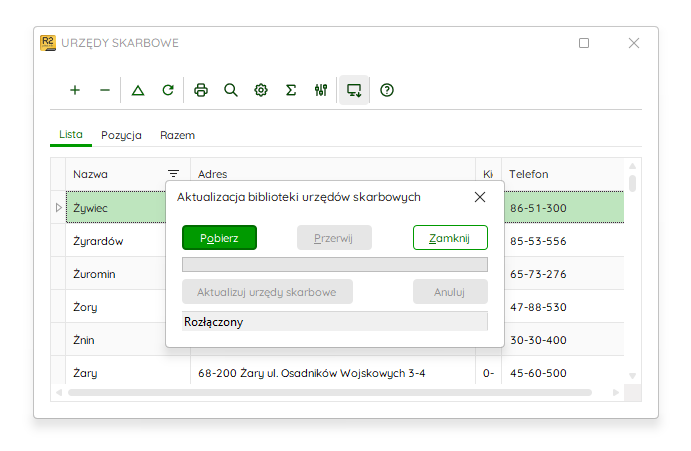Click the download progress bar
The width and height of the screenshot is (691, 451).
point(334,265)
